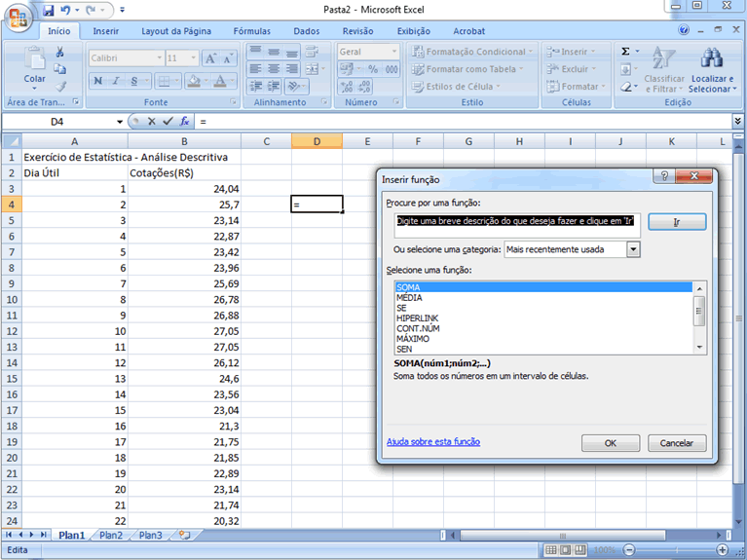The image size is (747, 560).
Task: Open the Fórmulas ribbon tab
Action: 251,31
